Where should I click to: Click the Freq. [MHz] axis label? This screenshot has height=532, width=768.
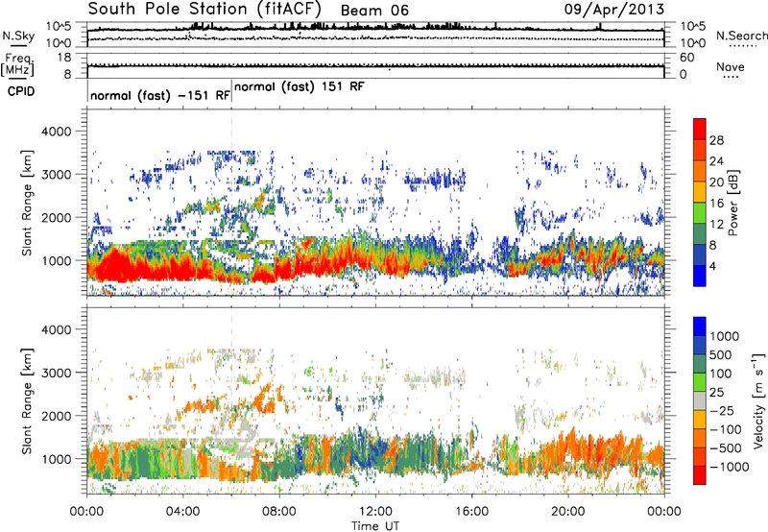pos(17,64)
